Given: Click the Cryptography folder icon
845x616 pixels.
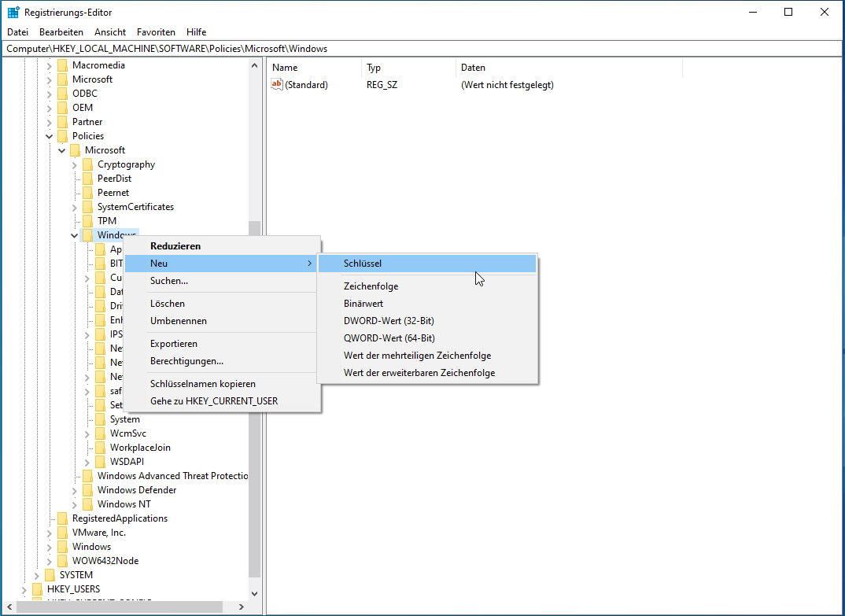Looking at the screenshot, I should point(87,164).
